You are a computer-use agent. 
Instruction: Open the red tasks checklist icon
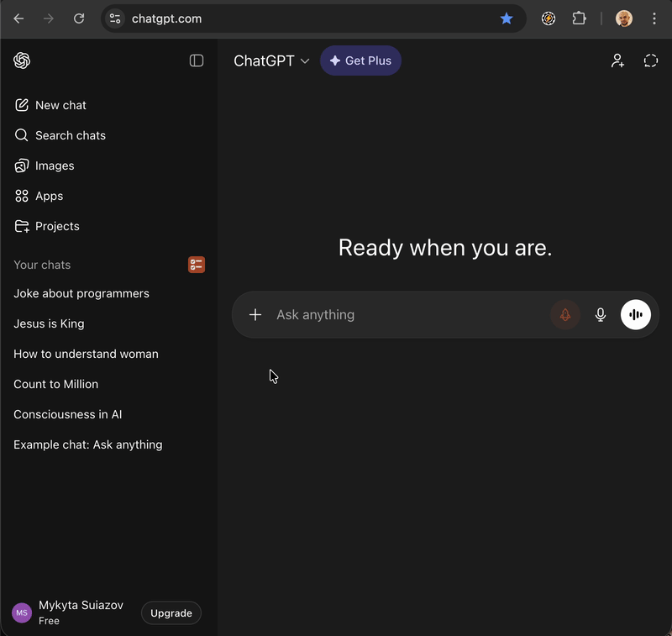tap(196, 265)
